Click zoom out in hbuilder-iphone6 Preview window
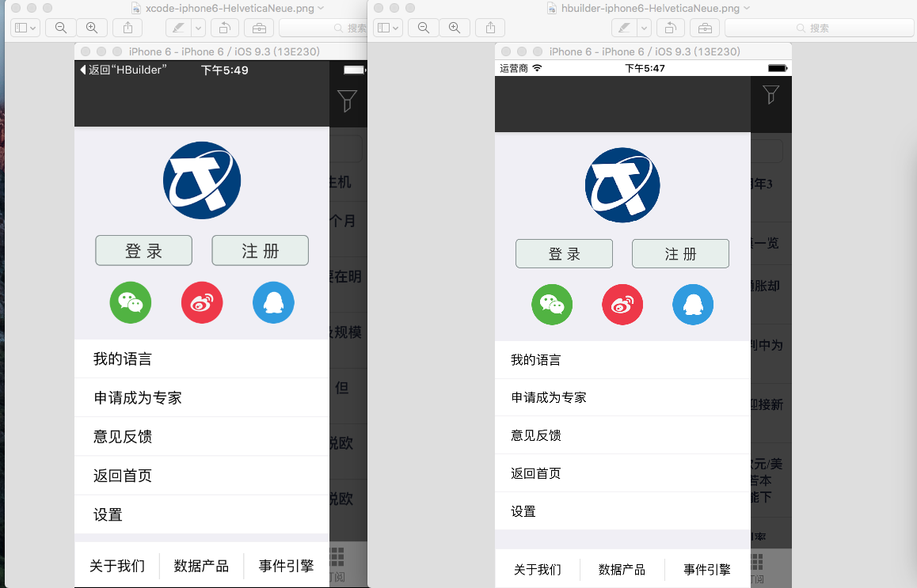This screenshot has width=917, height=588. (x=424, y=28)
